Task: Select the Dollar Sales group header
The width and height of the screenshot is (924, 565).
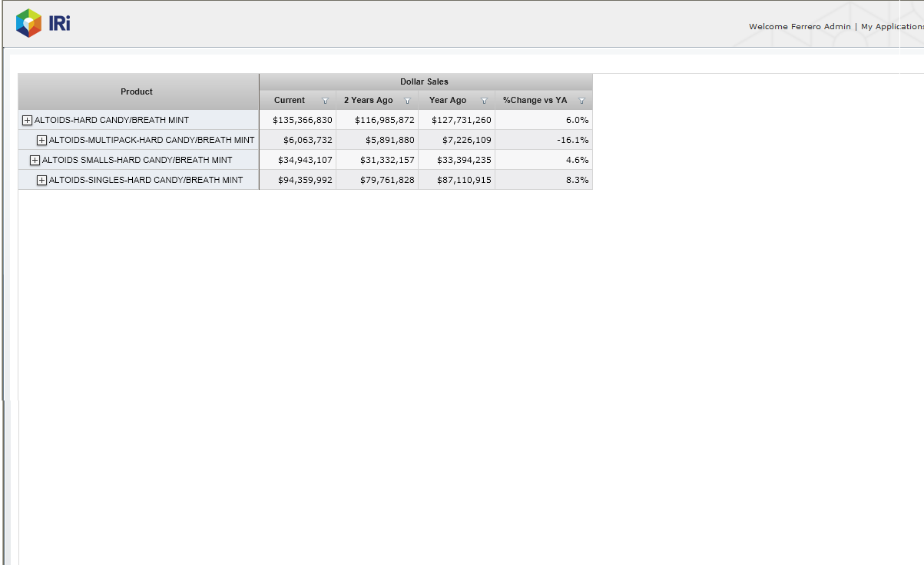Action: [424, 81]
